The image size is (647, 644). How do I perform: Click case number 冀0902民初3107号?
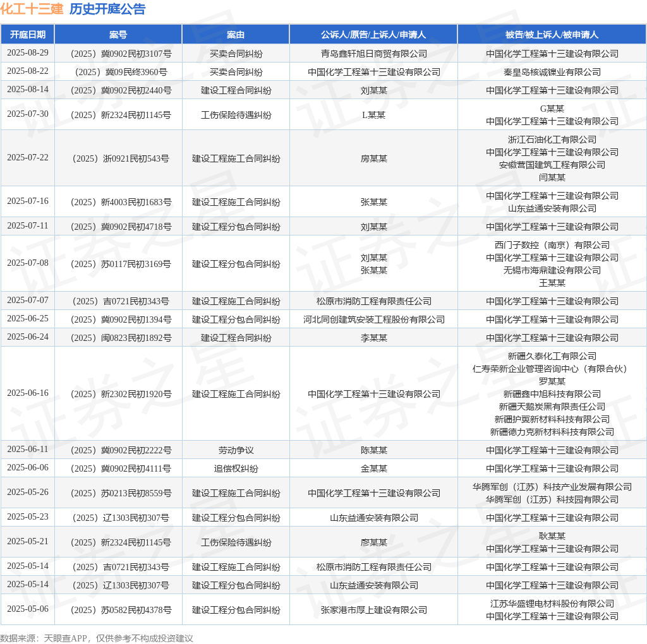[x=121, y=54]
